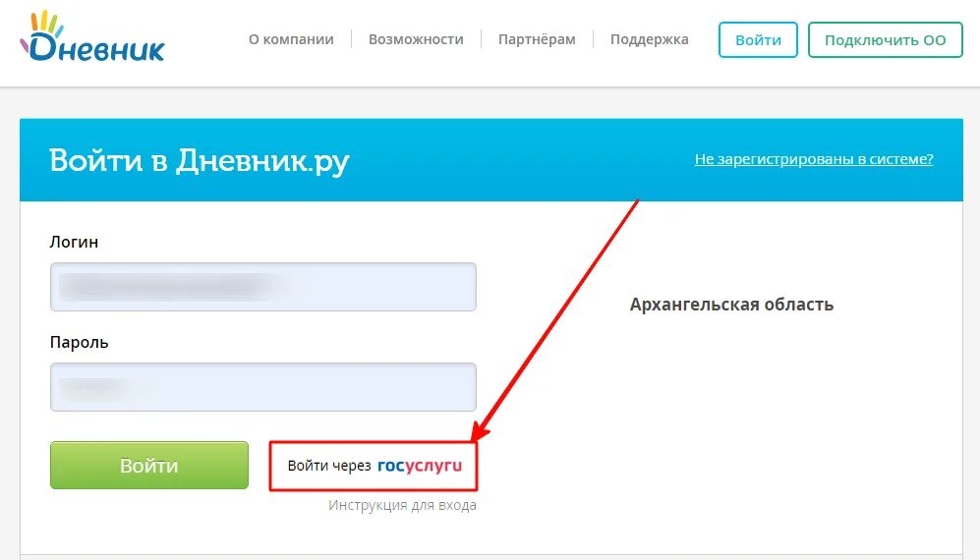This screenshot has width=980, height=560.
Task: Open the Поддержка page
Action: click(650, 39)
